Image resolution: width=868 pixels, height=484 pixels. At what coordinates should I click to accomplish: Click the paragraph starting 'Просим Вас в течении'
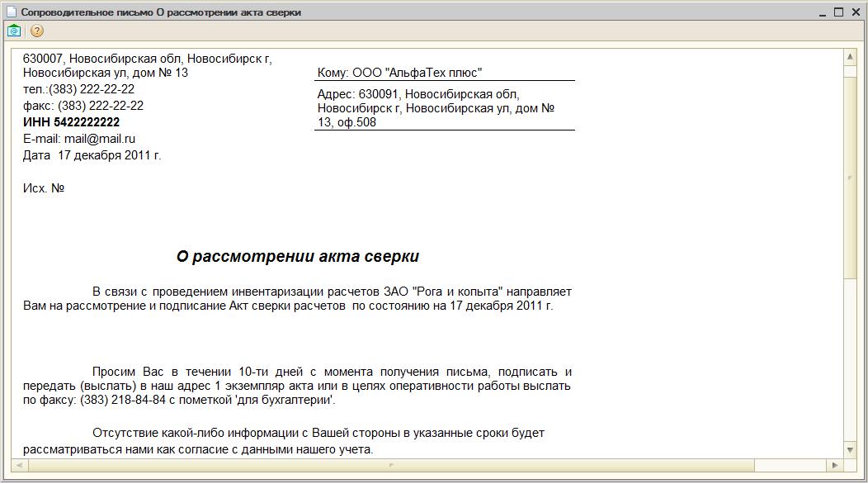(x=297, y=386)
